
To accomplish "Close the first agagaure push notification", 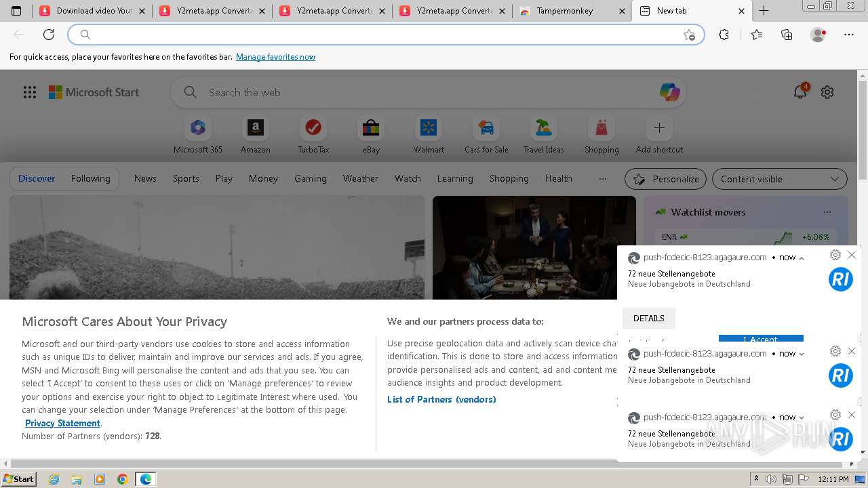I will pos(852,255).
